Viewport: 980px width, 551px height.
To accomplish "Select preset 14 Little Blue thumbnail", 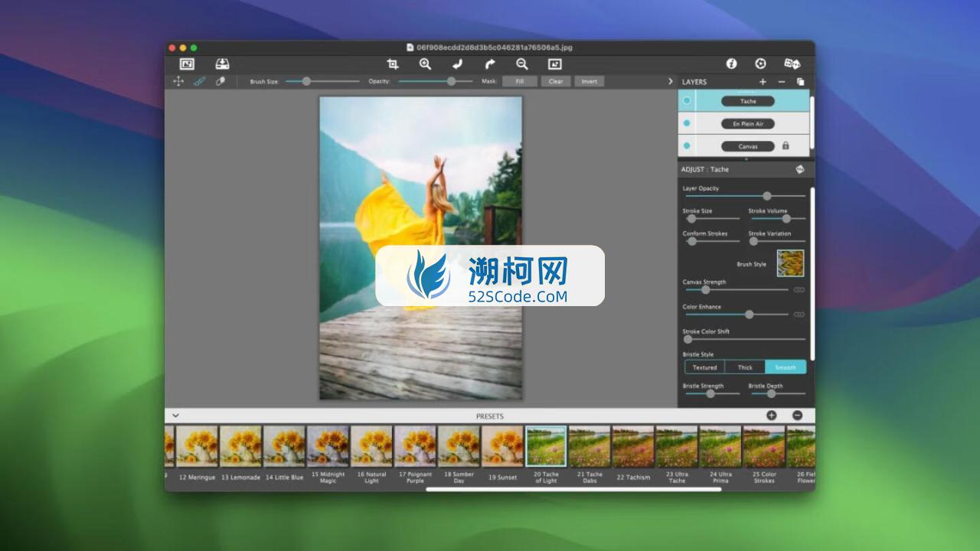I will [x=285, y=446].
